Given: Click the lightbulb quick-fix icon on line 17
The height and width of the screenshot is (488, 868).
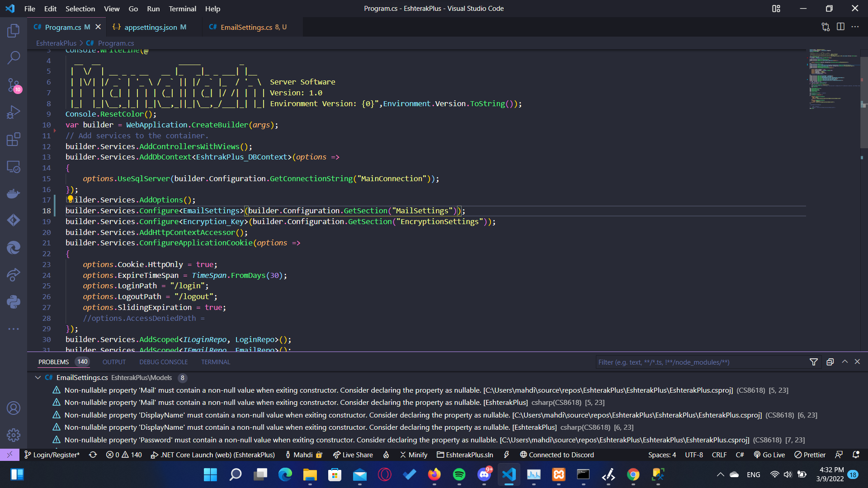Looking at the screenshot, I should tap(70, 199).
